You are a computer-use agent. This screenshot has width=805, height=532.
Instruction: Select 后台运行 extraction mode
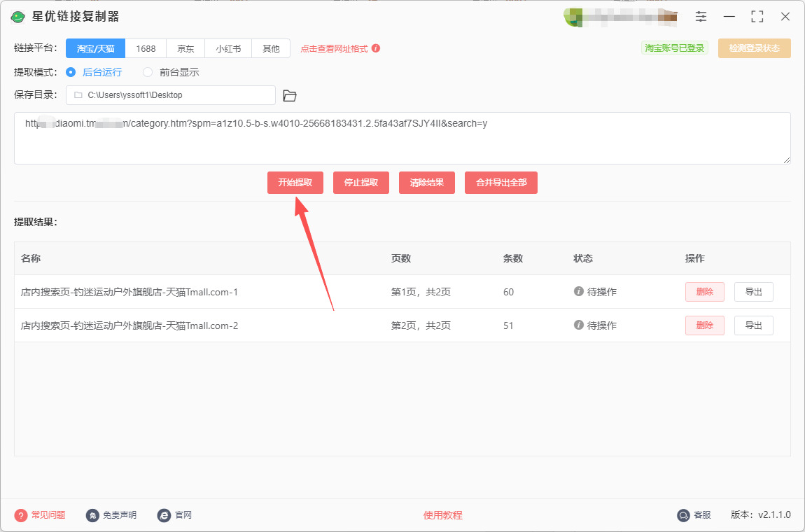[94, 72]
